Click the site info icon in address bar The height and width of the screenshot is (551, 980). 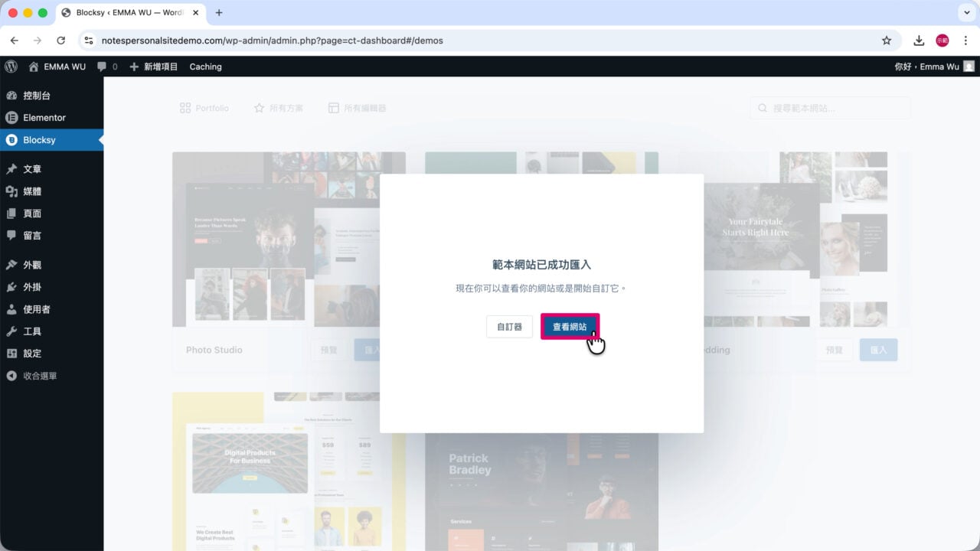coord(89,41)
